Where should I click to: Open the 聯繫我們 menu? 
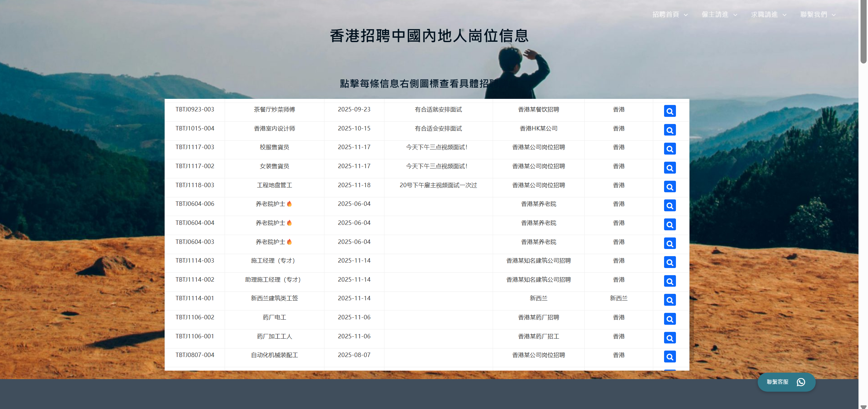(814, 15)
